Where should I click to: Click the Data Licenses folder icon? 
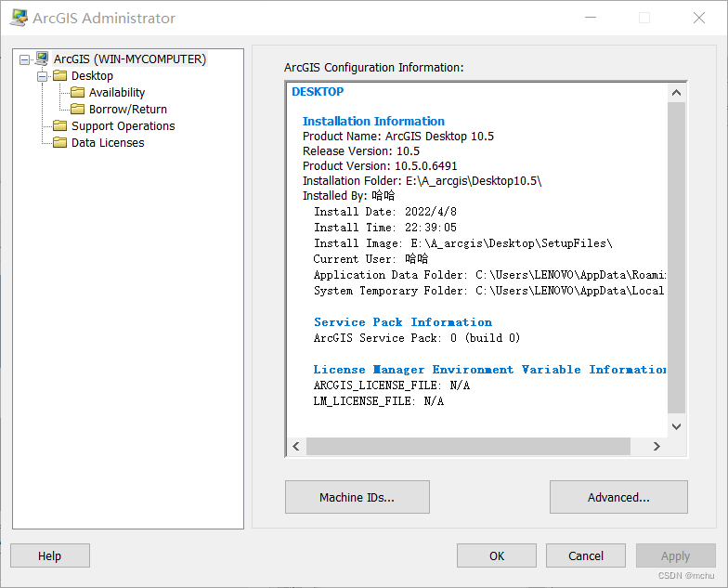(x=59, y=142)
